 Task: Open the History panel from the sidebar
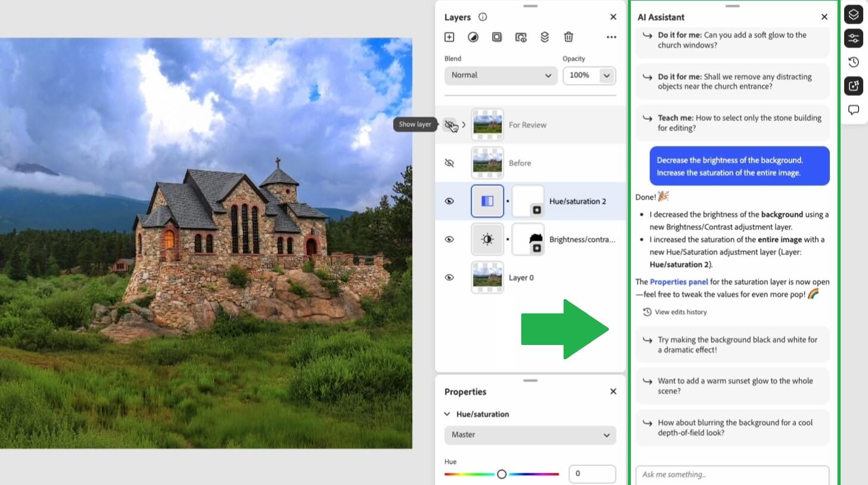point(854,62)
